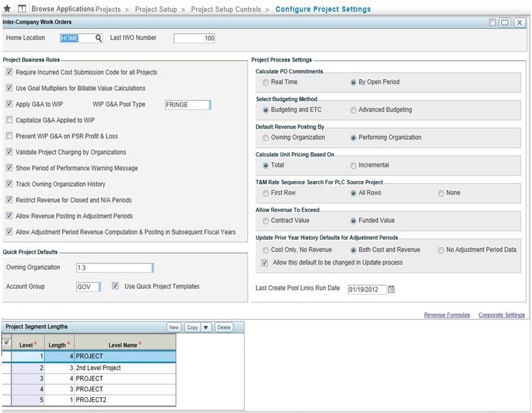The width and height of the screenshot is (532, 413).
Task: Open the Browse Applications panel icon
Action: tap(22, 9)
